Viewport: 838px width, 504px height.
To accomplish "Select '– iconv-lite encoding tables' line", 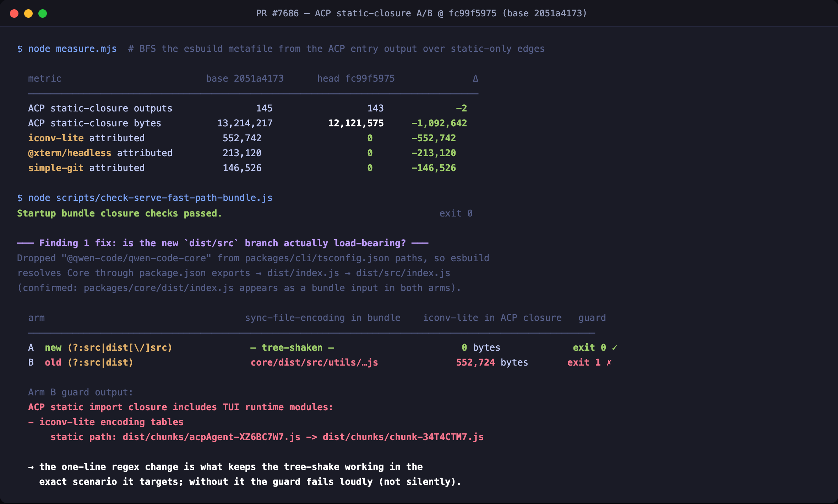I will click(x=106, y=422).
